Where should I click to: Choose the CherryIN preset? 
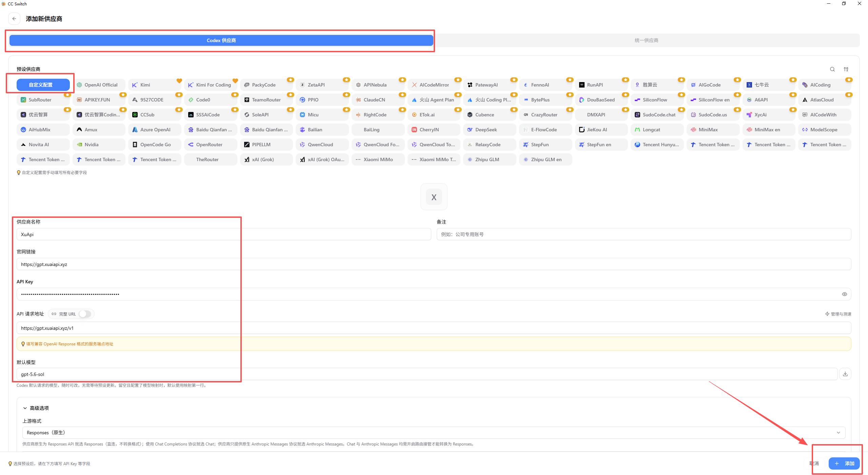click(434, 130)
